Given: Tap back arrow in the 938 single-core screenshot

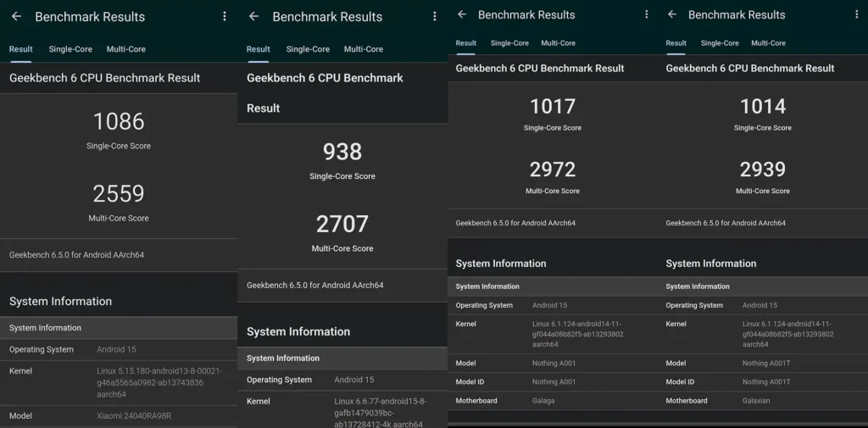Looking at the screenshot, I should pyautogui.click(x=253, y=17).
